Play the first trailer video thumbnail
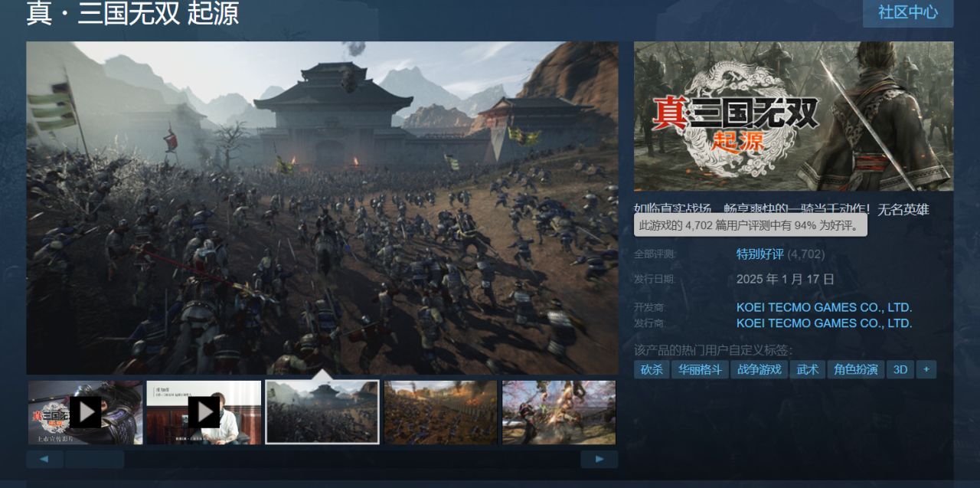The width and height of the screenshot is (980, 488). click(x=86, y=412)
